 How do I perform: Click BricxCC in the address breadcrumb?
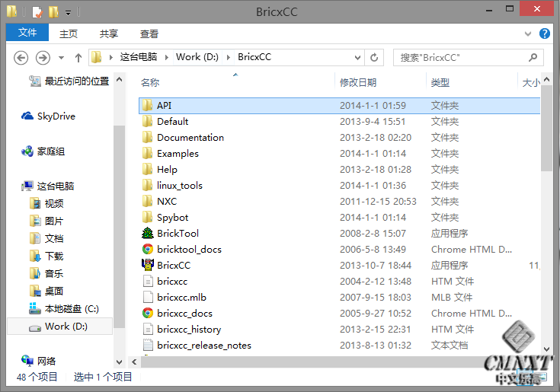tap(254, 57)
